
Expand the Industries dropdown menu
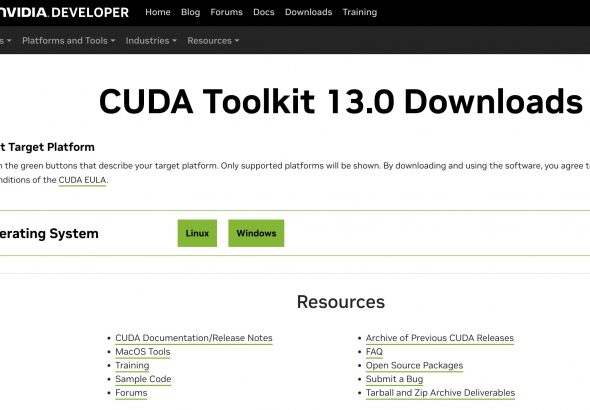(x=151, y=41)
